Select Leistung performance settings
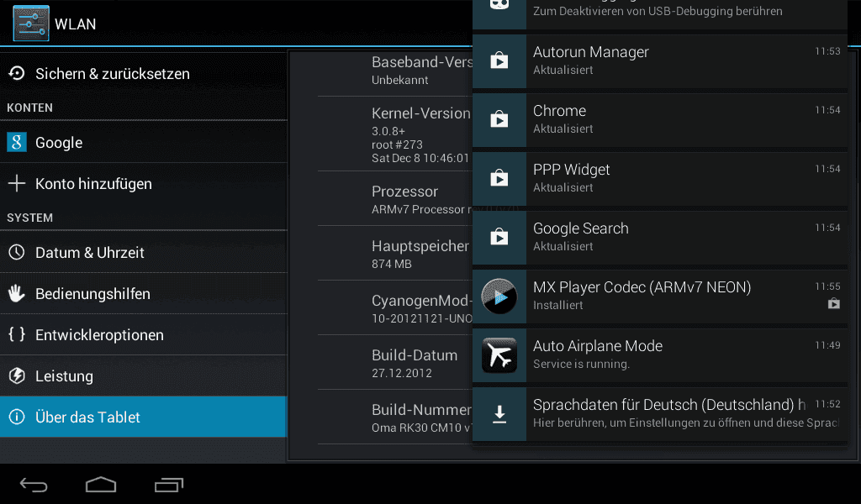The image size is (861, 504). (143, 375)
